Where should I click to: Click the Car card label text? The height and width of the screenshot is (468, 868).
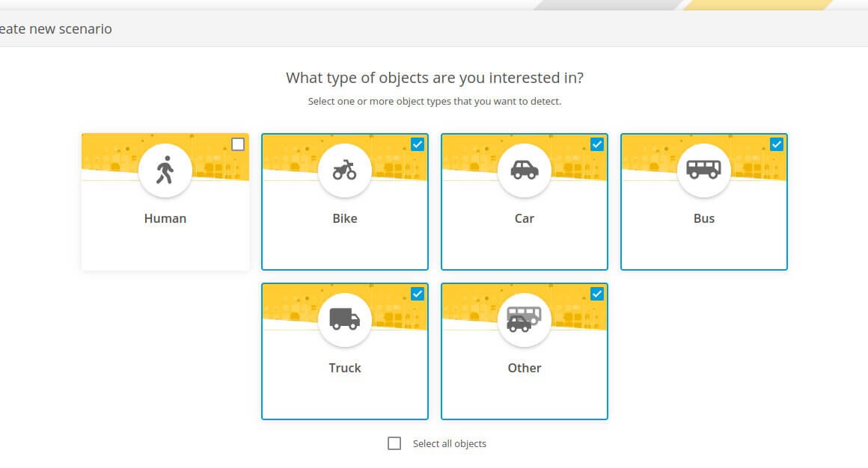525,218
